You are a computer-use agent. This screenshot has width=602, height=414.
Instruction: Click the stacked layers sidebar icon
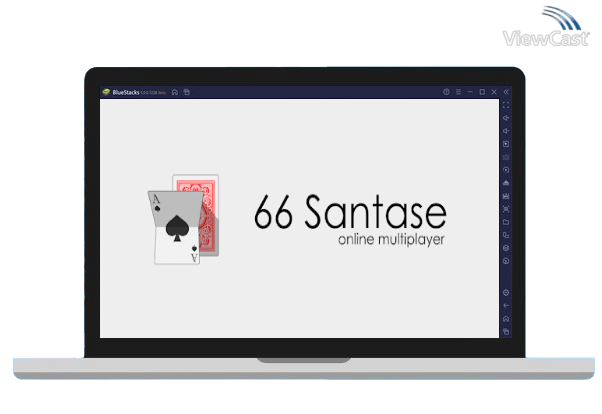tap(506, 248)
